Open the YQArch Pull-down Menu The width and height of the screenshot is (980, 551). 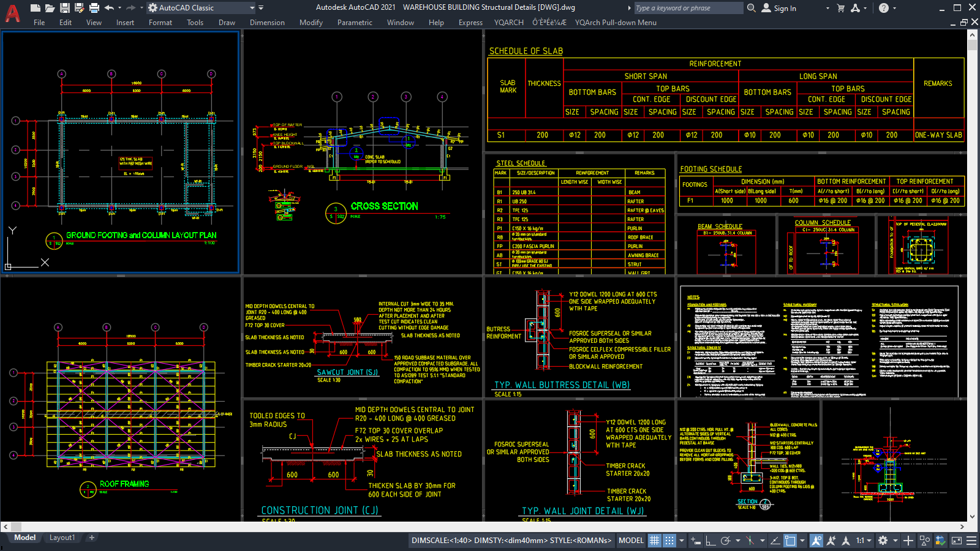point(616,22)
